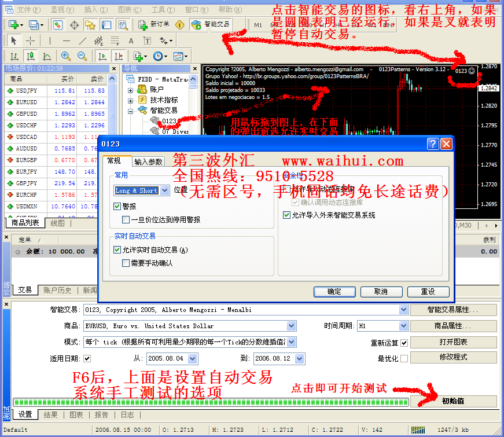Switch to the 账户历史 terminal tab
Image resolution: width=504 pixels, height=437 pixels.
tap(57, 290)
